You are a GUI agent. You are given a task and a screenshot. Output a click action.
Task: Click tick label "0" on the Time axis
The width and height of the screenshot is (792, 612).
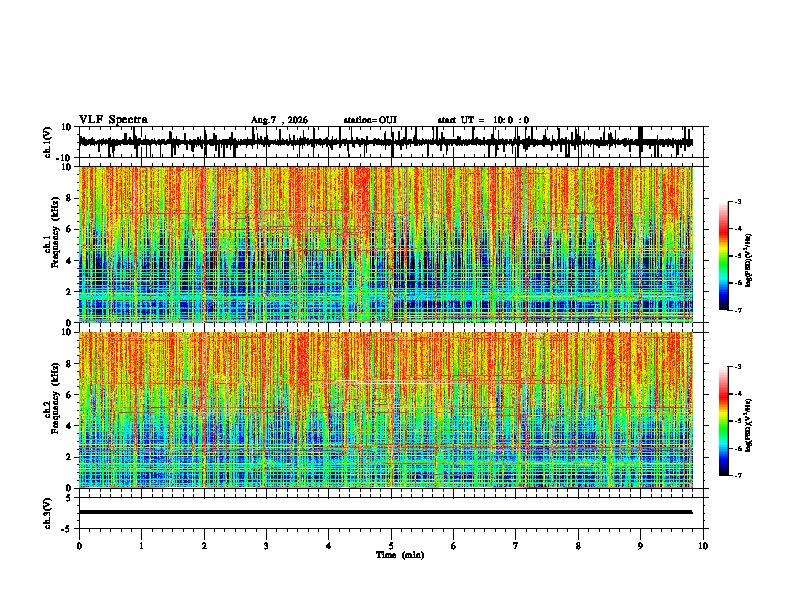79,546
